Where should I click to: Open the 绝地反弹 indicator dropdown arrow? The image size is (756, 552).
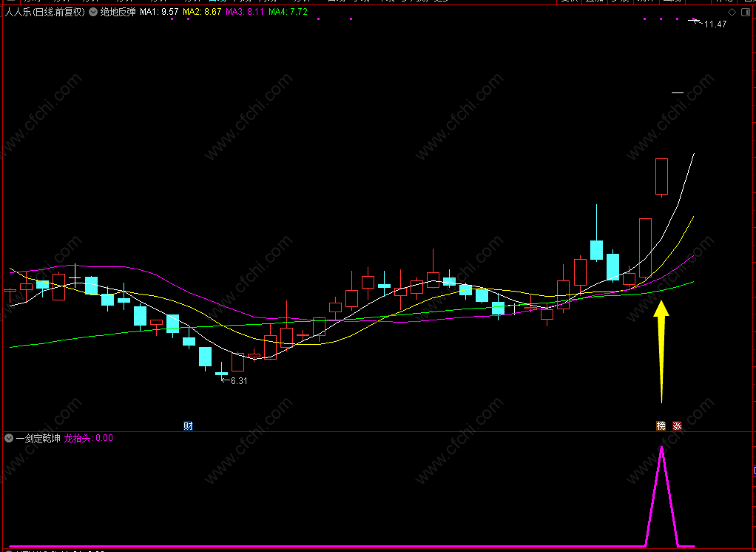click(93, 12)
